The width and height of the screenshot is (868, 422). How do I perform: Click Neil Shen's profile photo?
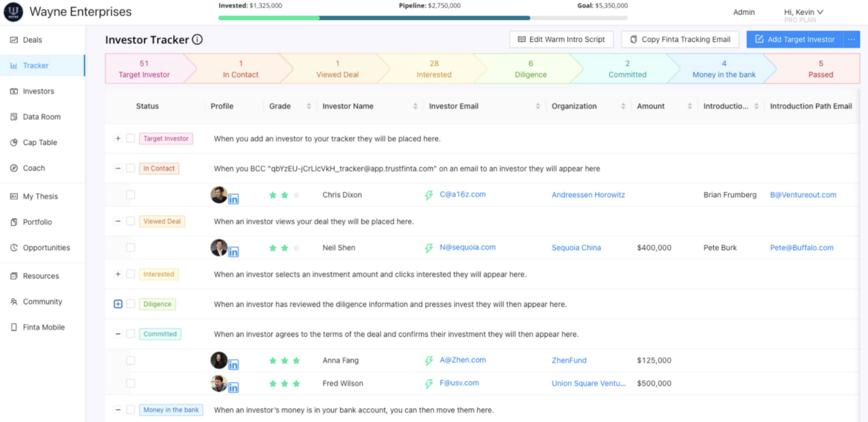click(x=219, y=248)
